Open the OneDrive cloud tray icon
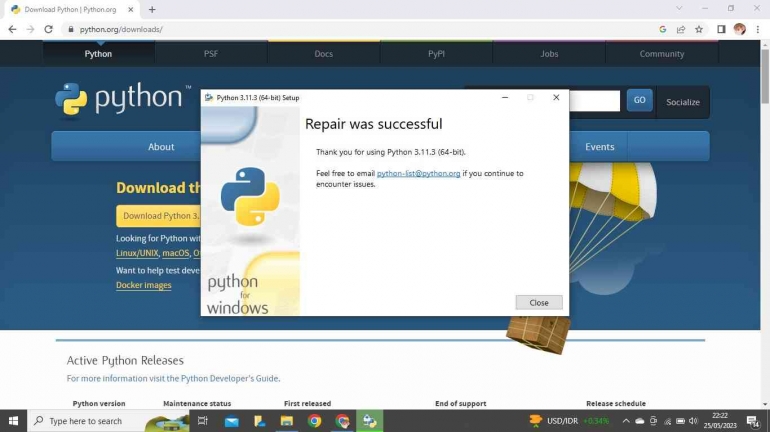This screenshot has height=432, width=770. (x=639, y=421)
